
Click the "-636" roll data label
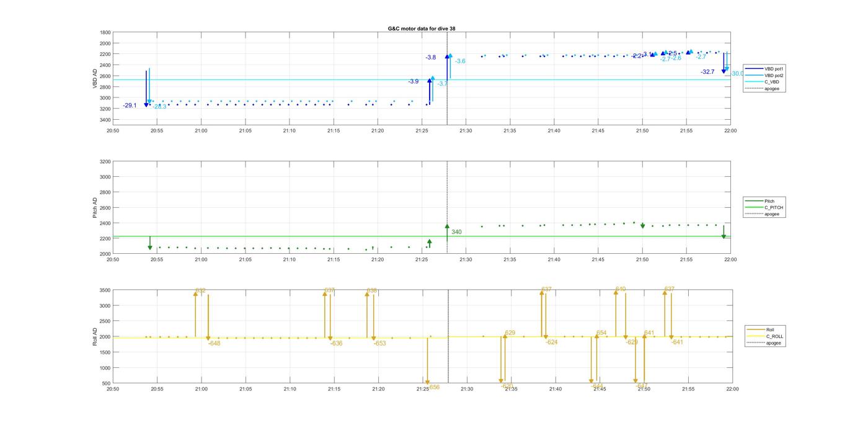click(336, 343)
